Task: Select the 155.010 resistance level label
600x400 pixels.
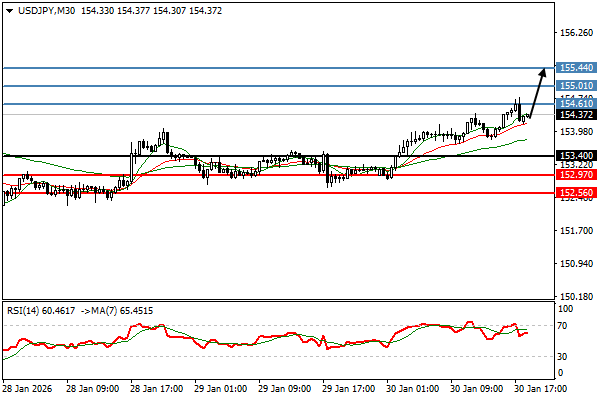Action: 576,87
